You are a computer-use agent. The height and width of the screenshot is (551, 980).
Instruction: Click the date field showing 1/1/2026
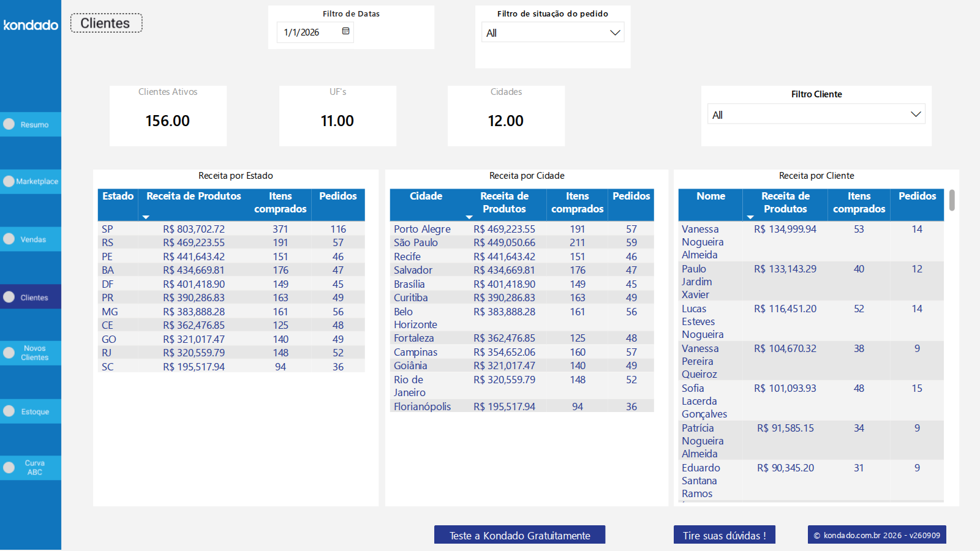coord(315,32)
